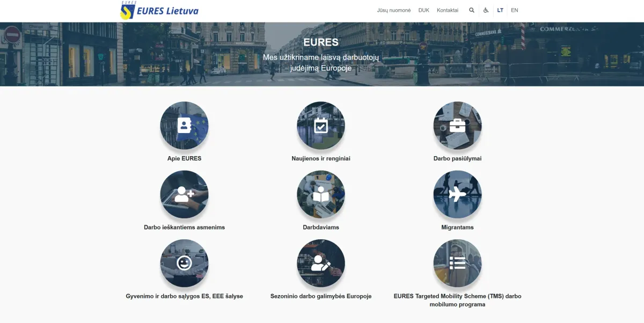This screenshot has width=644, height=323.
Task: Click the Apie EURES contact card icon
Action: (184, 126)
